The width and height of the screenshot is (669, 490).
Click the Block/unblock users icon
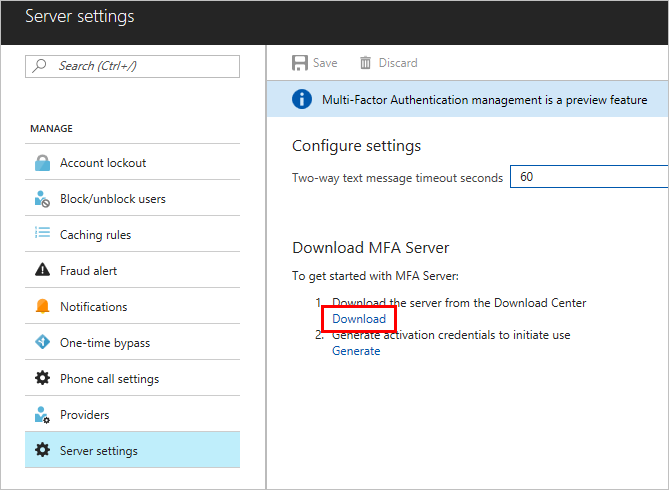(x=42, y=199)
